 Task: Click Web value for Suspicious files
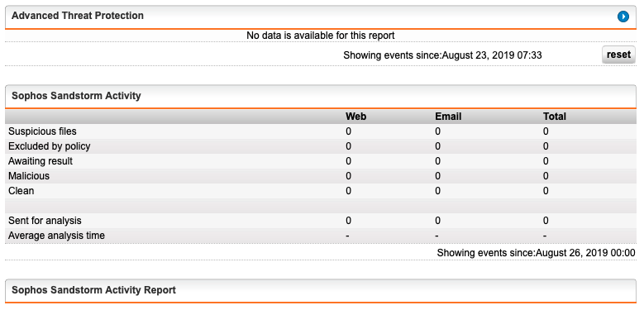point(348,131)
